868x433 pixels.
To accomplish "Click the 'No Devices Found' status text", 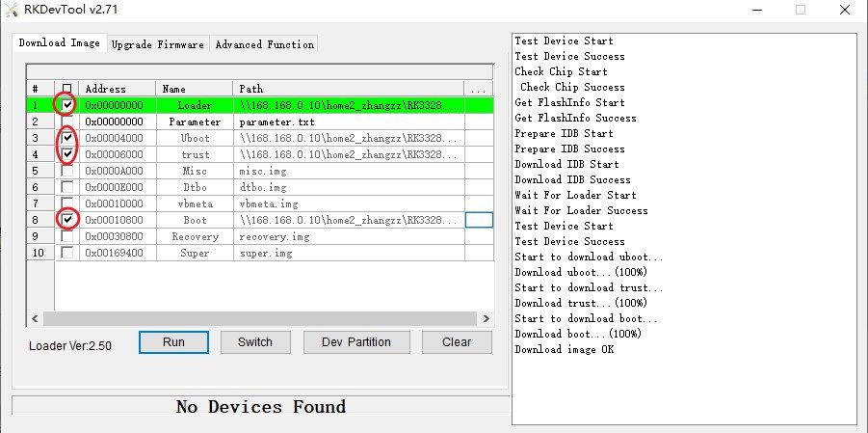I will pos(261,406).
